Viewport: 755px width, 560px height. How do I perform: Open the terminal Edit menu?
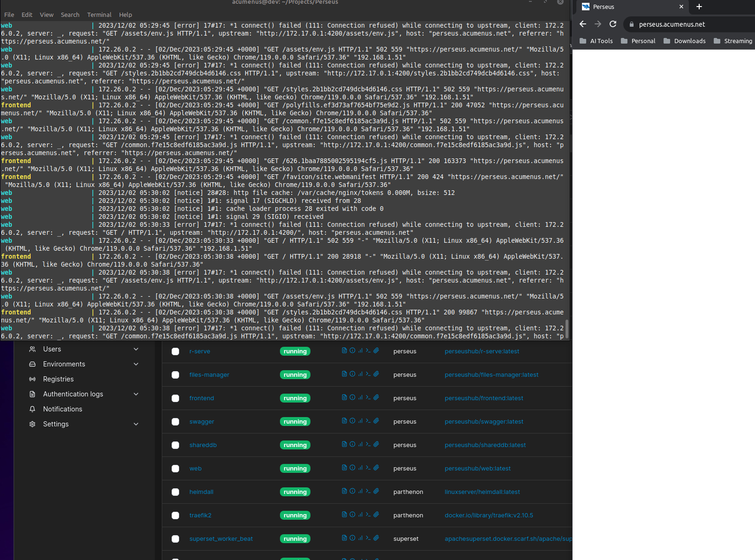pos(27,15)
